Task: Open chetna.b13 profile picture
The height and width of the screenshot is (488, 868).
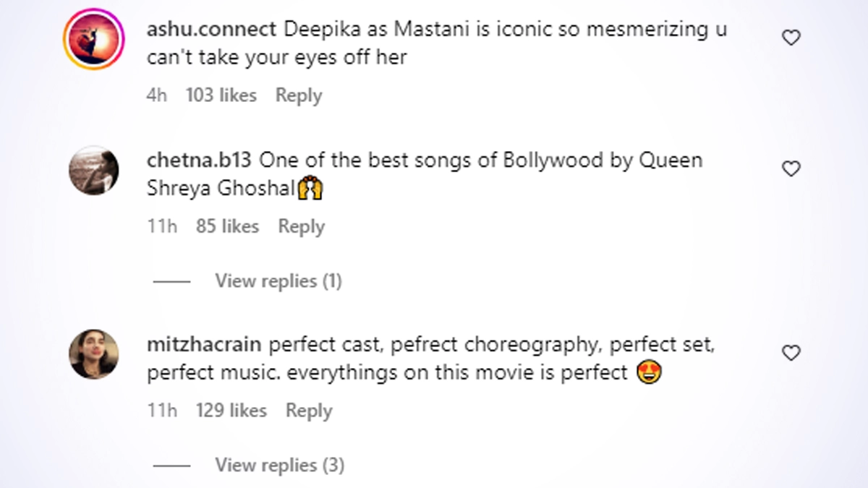Action: click(93, 172)
